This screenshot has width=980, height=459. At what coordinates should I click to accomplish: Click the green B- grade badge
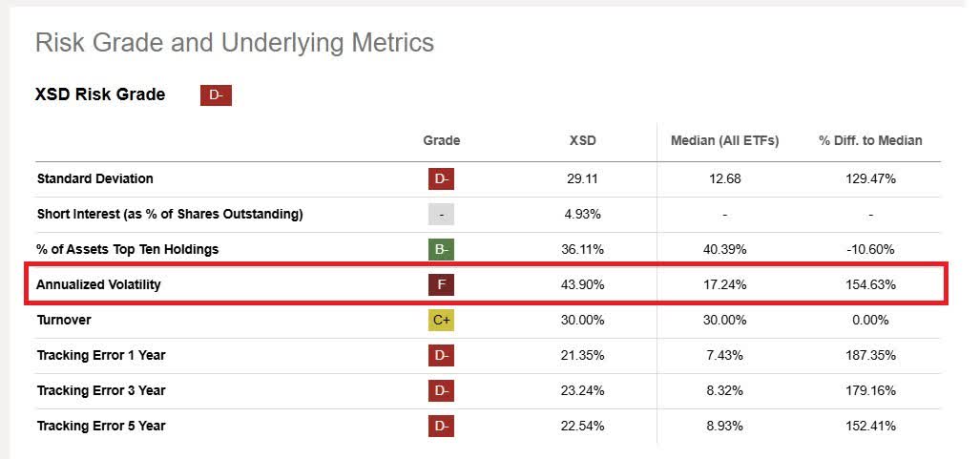[x=441, y=249]
